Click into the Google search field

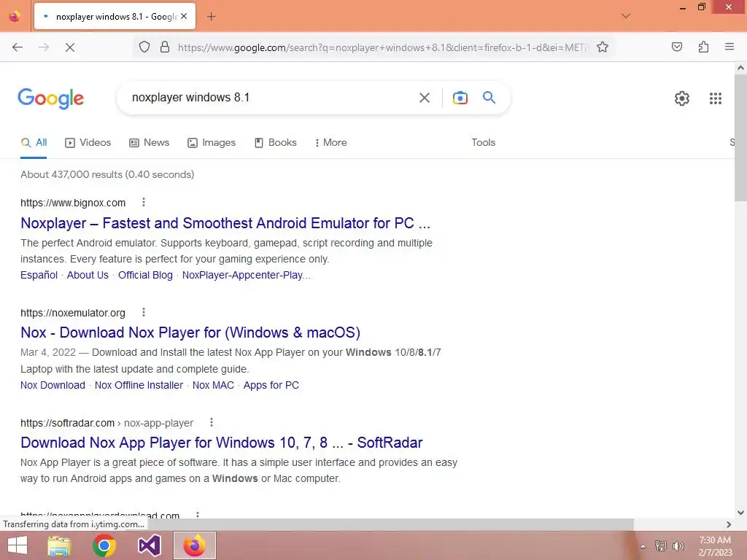tap(271, 98)
